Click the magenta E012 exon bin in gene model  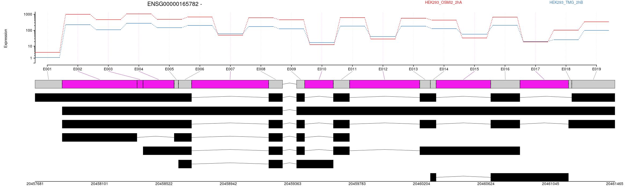(x=385, y=84)
